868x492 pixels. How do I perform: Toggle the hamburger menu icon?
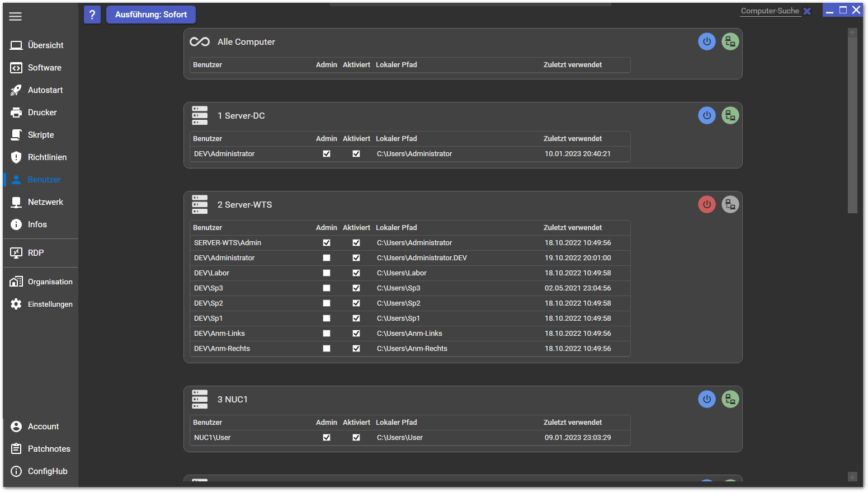coord(16,16)
